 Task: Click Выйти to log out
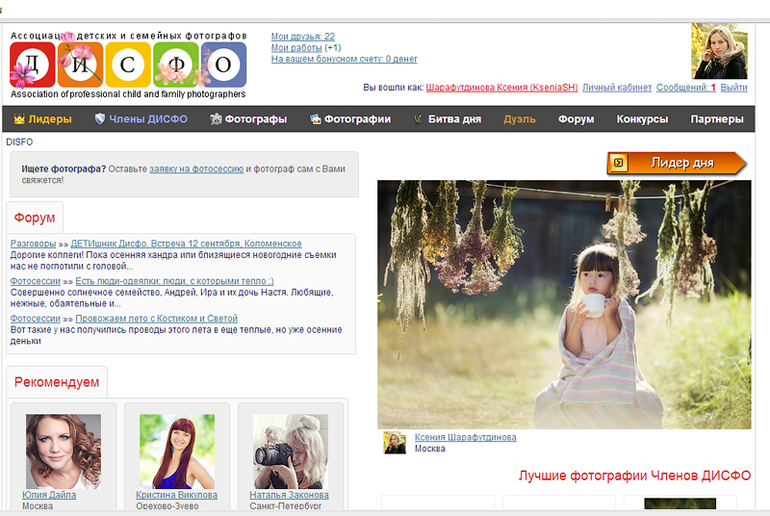pyautogui.click(x=734, y=87)
